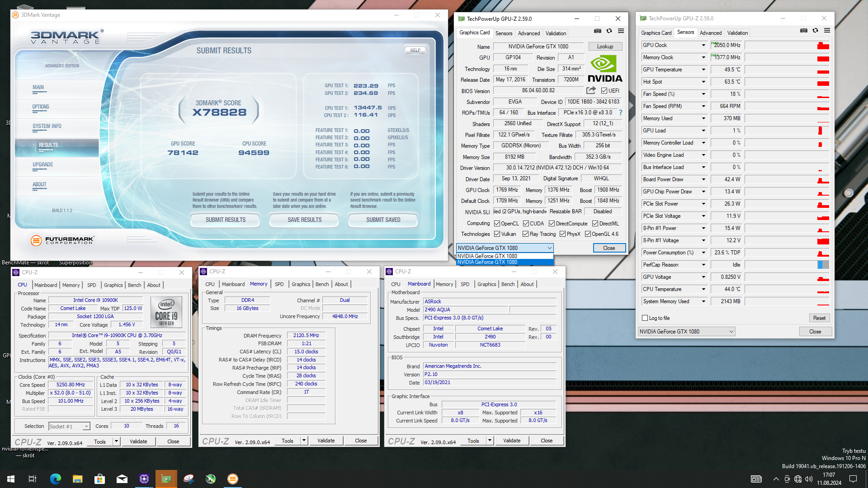The height and width of the screenshot is (488, 868).
Task: Click the clock showing 17:07 on the taskbar
Action: click(x=829, y=475)
